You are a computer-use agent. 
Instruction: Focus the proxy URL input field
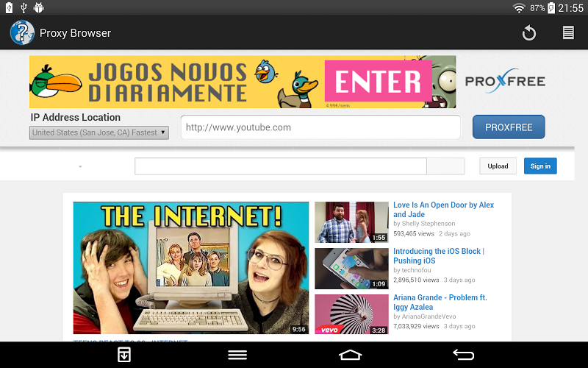point(320,127)
